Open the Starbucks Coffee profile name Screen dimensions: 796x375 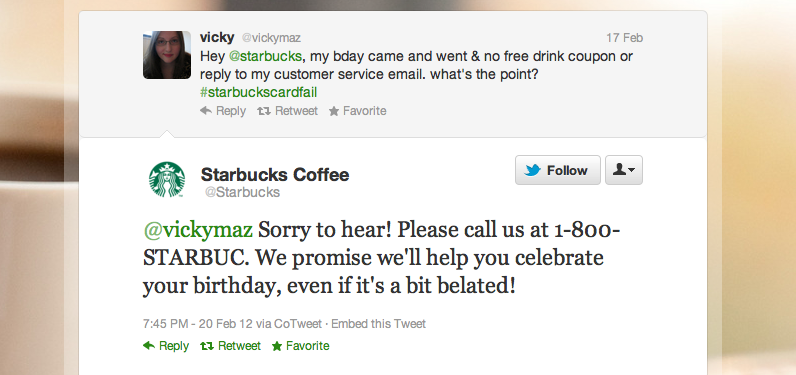[x=275, y=175]
